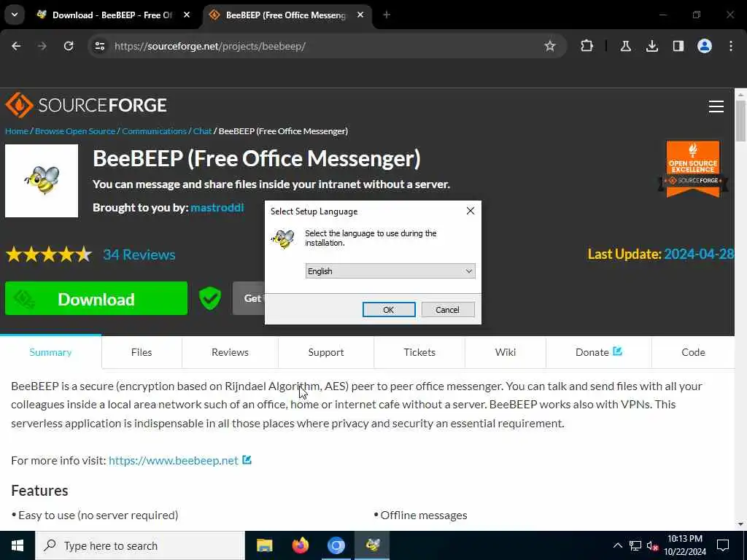Open the tab search dropdown arrow
Viewport: 747px width, 560px height.
[x=15, y=15]
